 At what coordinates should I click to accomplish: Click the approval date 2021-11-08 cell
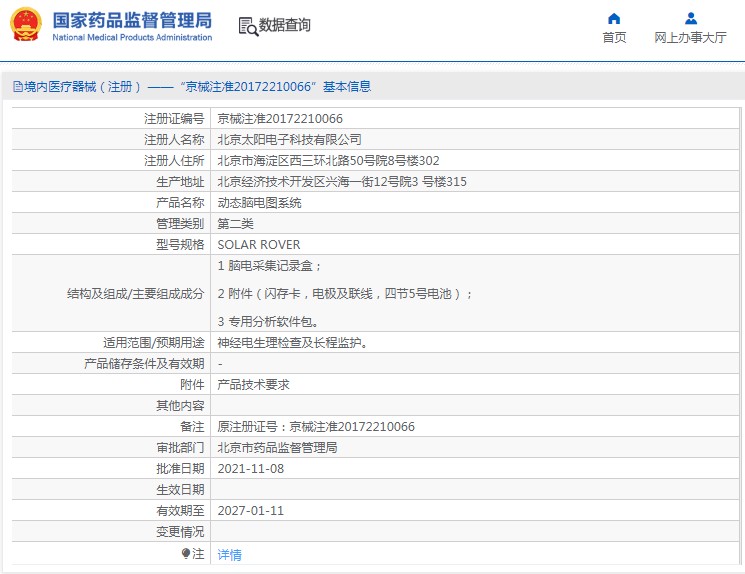coord(251,469)
